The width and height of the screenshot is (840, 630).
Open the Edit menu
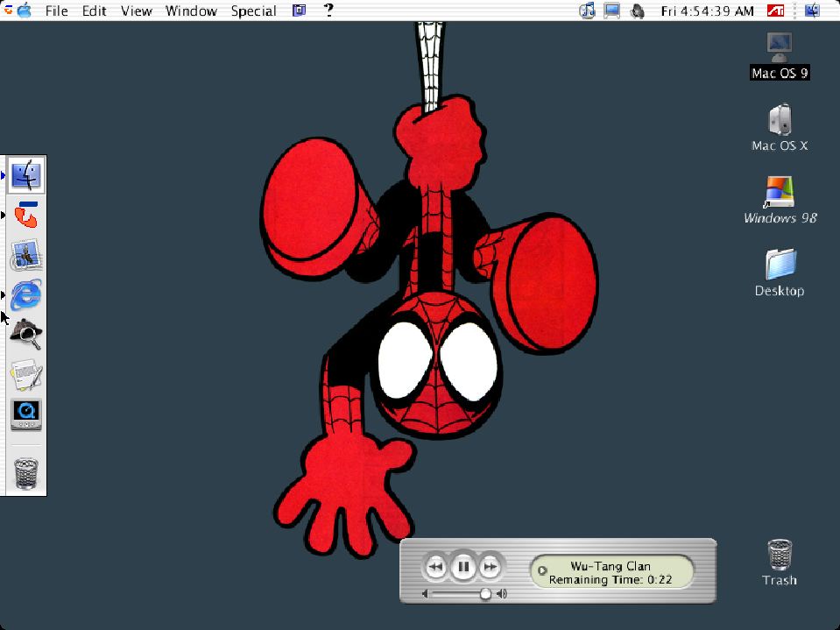(94, 11)
